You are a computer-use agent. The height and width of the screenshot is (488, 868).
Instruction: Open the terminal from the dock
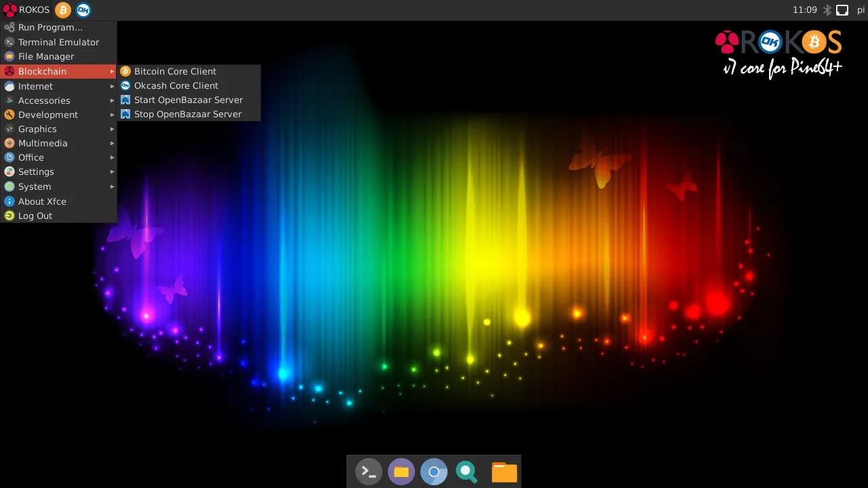pyautogui.click(x=369, y=472)
